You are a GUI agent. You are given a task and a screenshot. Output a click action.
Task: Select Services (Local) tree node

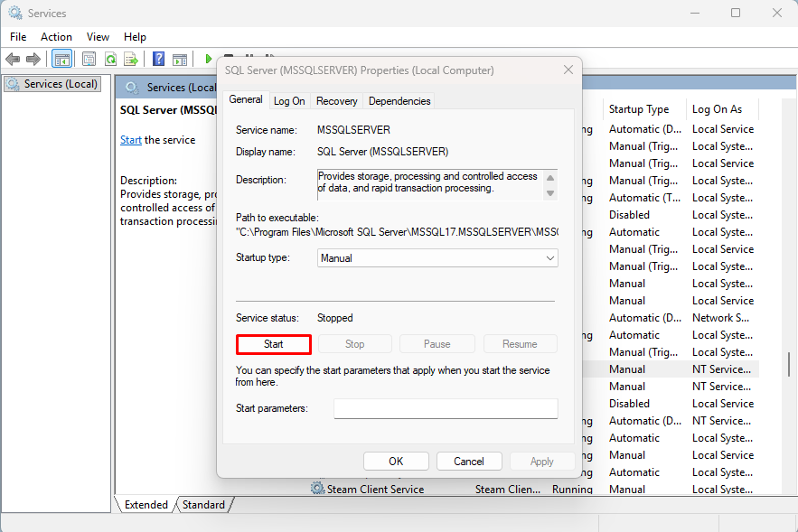click(53, 83)
